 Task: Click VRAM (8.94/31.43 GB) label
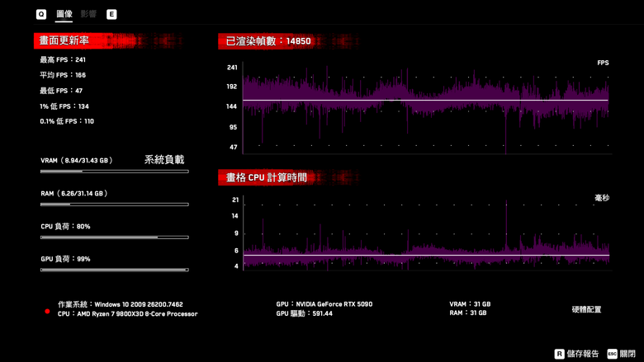[77, 160]
